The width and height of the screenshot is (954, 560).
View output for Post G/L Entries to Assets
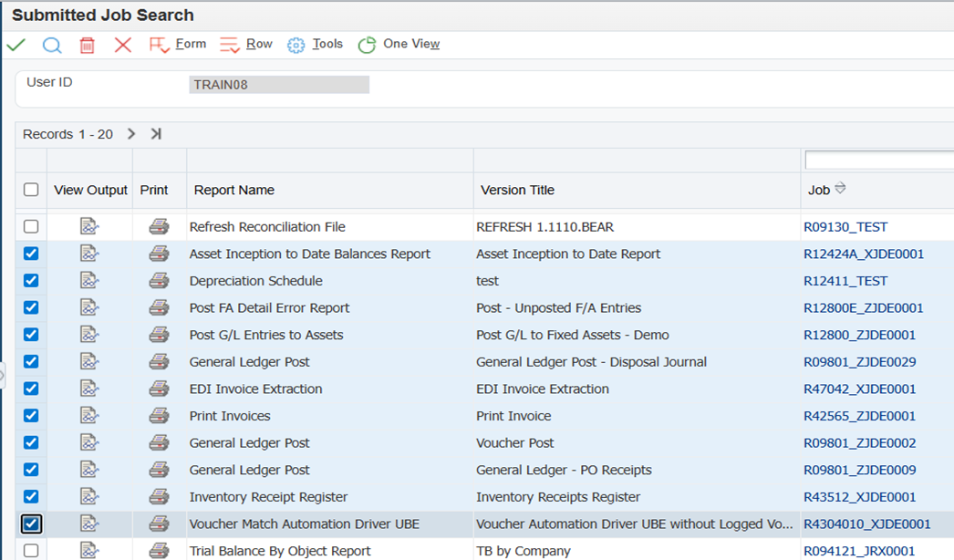click(89, 335)
